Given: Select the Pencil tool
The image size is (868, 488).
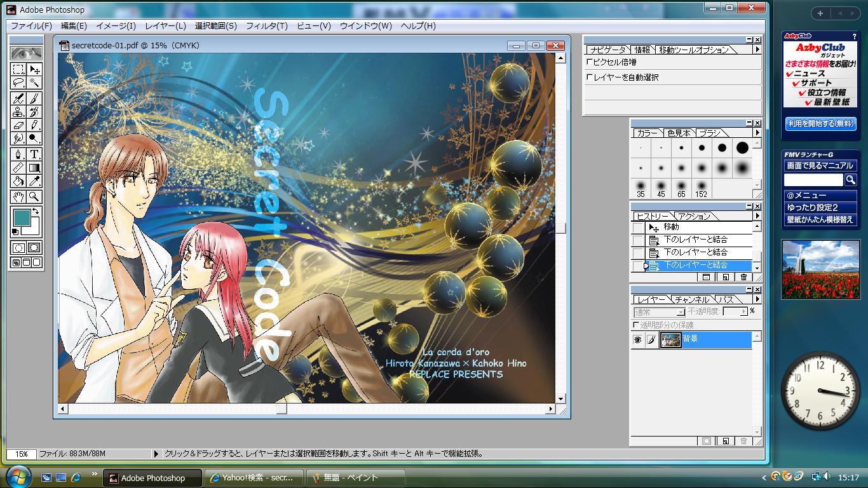Looking at the screenshot, I should (x=34, y=126).
